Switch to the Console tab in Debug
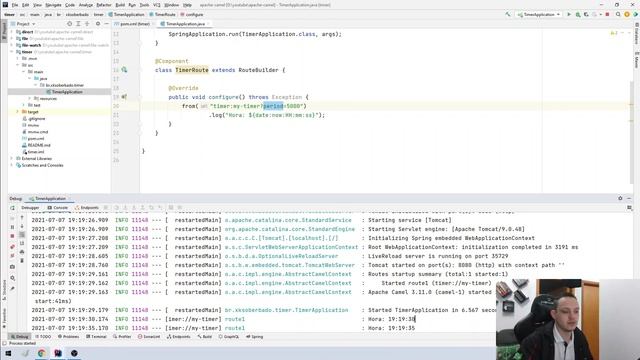The image size is (640, 360). [x=58, y=208]
